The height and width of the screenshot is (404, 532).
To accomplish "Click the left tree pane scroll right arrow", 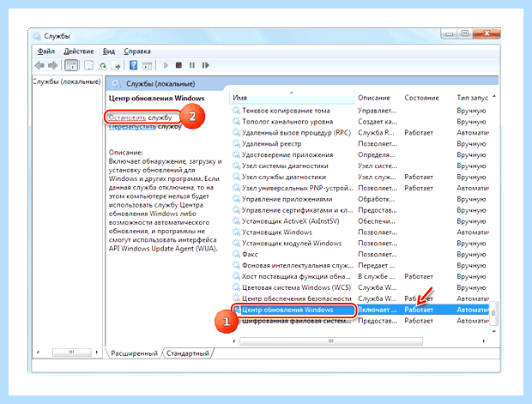I will tap(97, 352).
